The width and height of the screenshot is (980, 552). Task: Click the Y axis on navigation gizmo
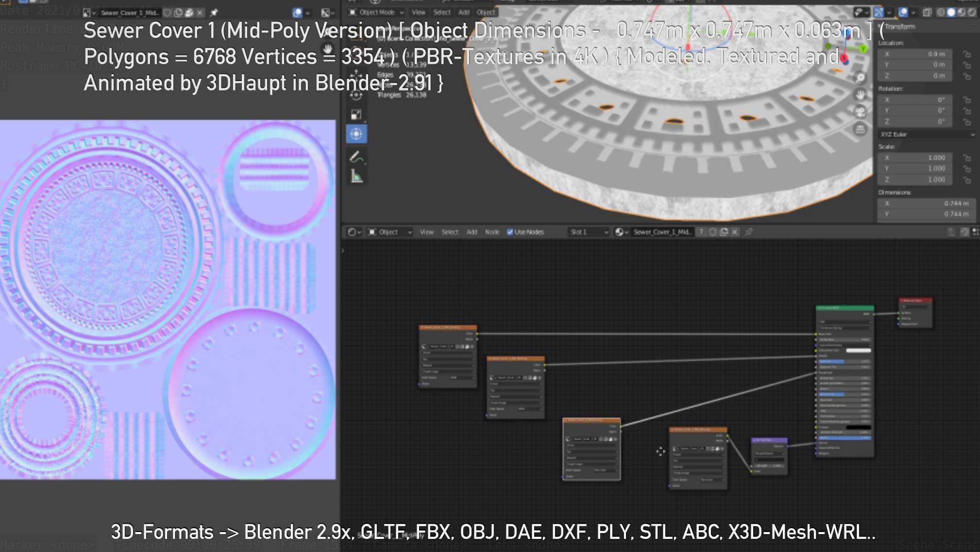click(862, 49)
